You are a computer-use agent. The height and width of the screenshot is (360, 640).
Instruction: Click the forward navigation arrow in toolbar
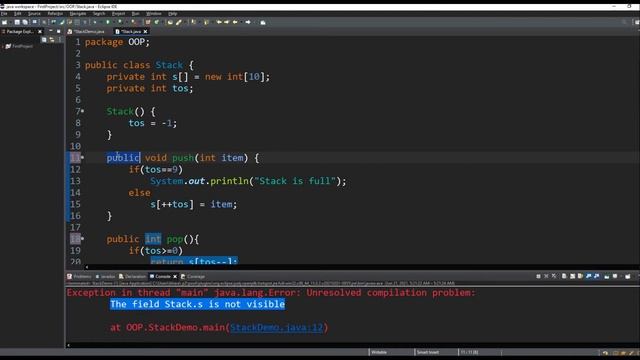tap(248, 22)
